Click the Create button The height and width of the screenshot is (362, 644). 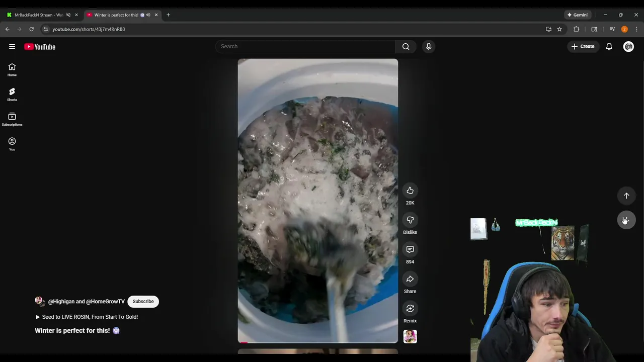[x=583, y=47]
